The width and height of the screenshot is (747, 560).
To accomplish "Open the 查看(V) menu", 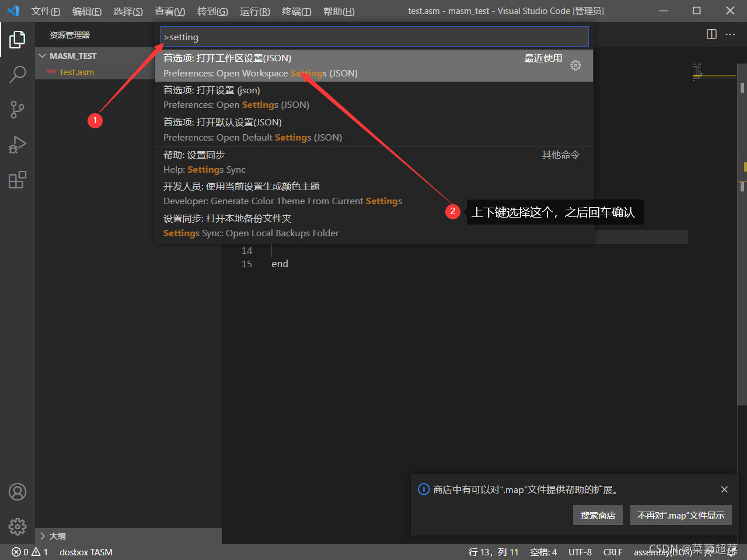I will (x=170, y=11).
